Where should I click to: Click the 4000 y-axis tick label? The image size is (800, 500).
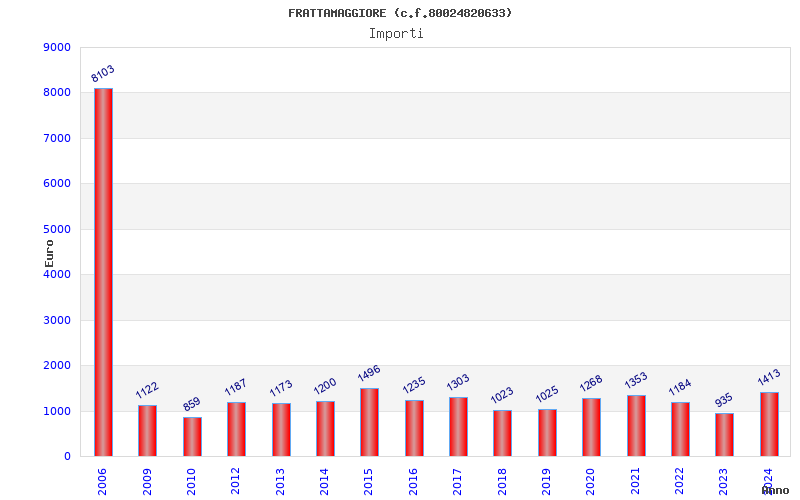click(x=57, y=274)
